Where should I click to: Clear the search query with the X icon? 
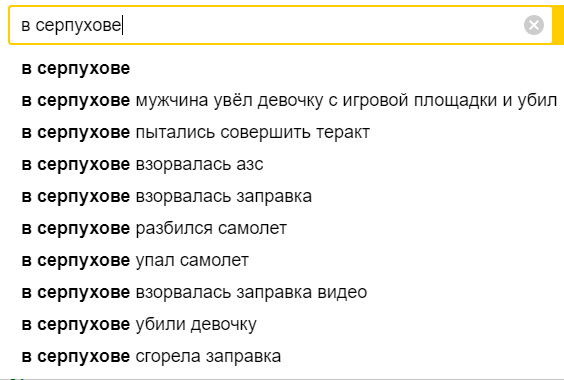coord(534,25)
